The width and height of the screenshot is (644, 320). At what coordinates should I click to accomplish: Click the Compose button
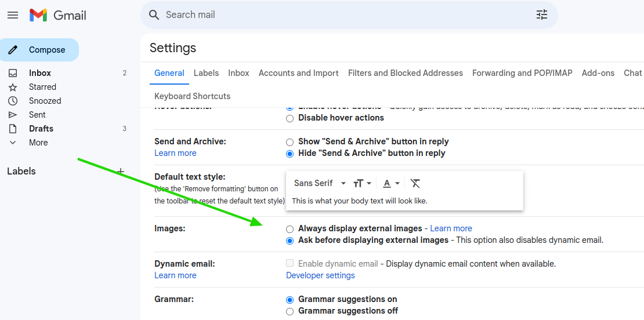coord(39,50)
